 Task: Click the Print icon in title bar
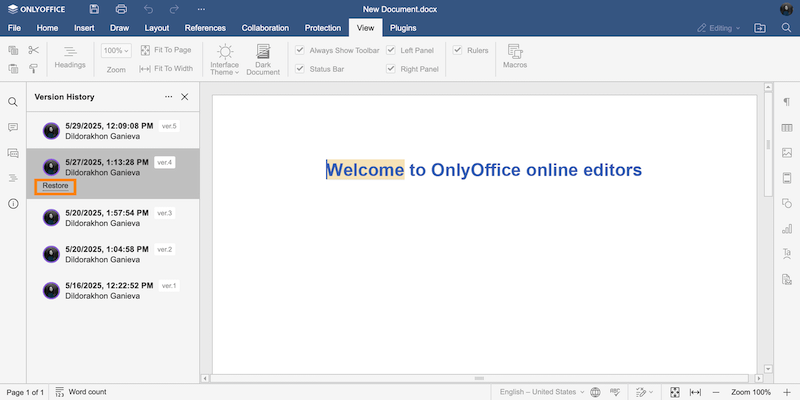[x=121, y=9]
